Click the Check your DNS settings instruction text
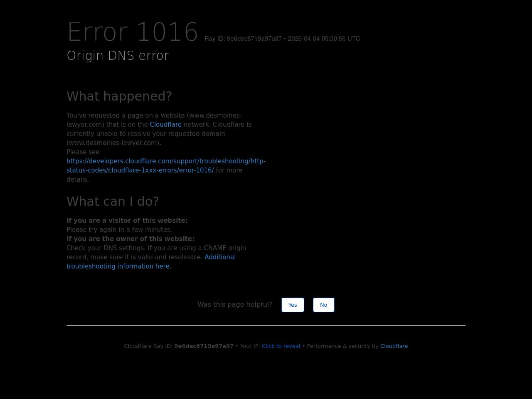This screenshot has height=399, width=532. tap(156, 248)
